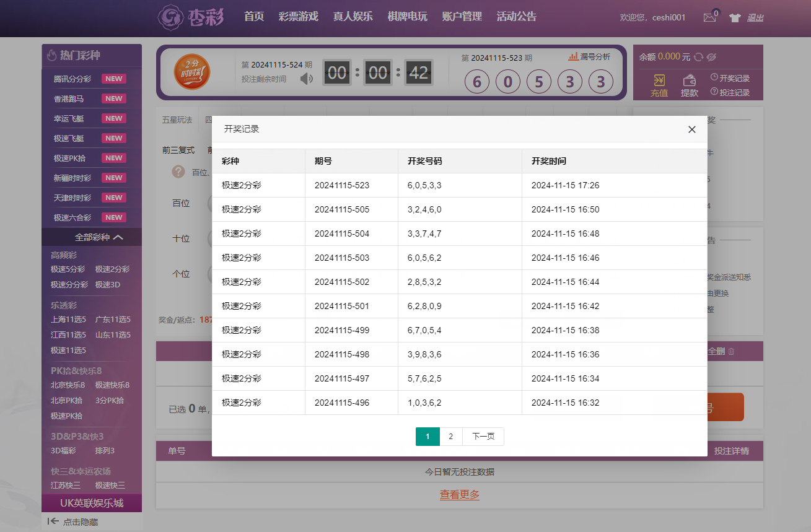Open 漏号分析 chart analysis
811x532 pixels.
[589, 56]
